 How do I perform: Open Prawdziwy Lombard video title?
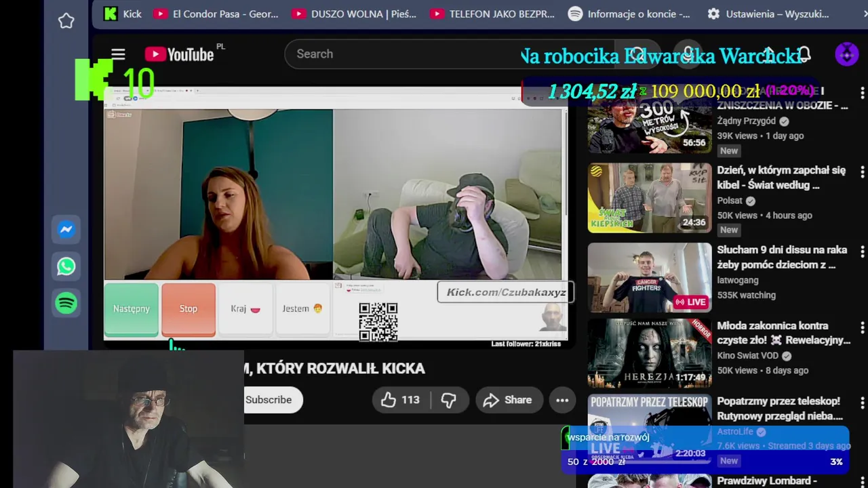click(x=767, y=481)
